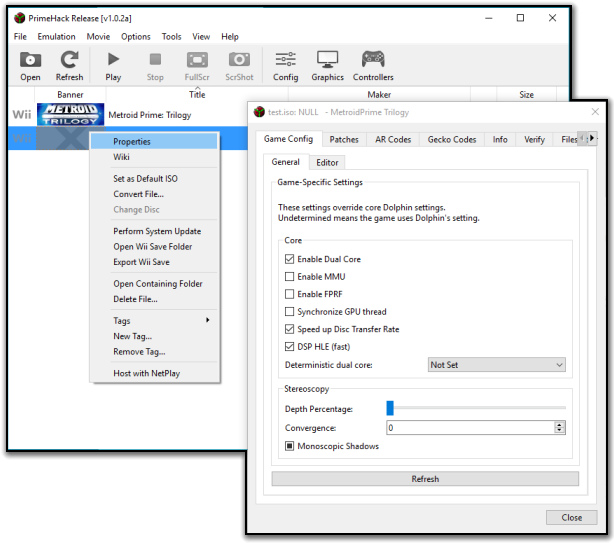Select Properties in the context menu
Screen dimensions: 614x543
(154, 141)
